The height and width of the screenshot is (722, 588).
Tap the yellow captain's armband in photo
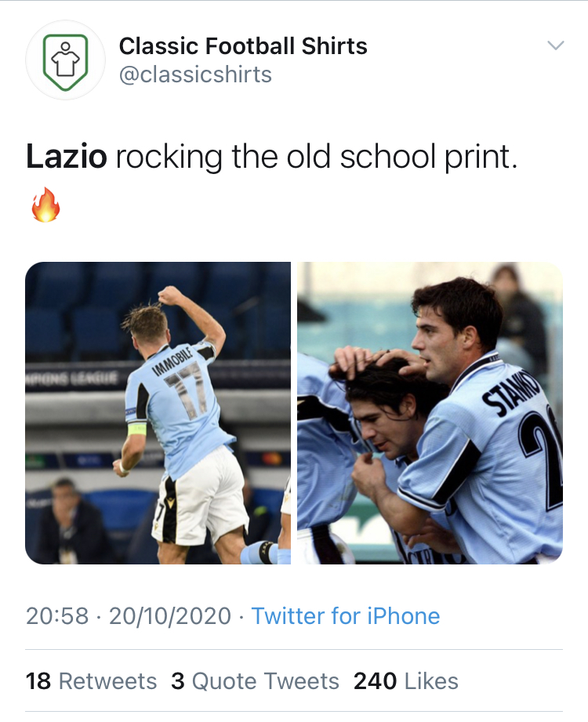click(x=137, y=428)
